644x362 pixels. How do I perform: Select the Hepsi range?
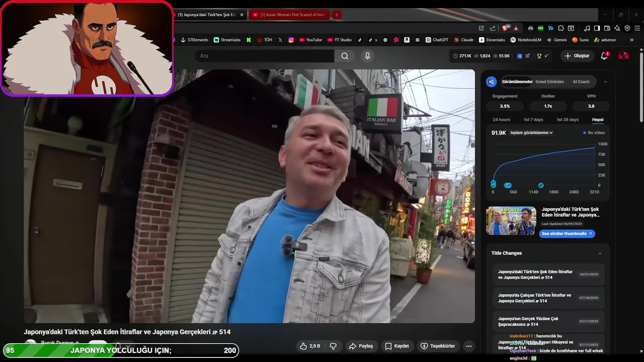pos(598,120)
